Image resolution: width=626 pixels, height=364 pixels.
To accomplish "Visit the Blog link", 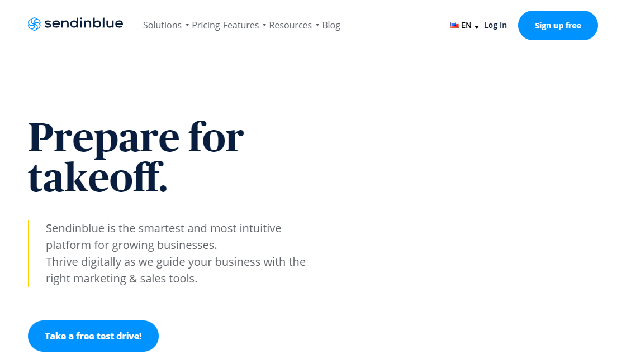I will (x=331, y=25).
